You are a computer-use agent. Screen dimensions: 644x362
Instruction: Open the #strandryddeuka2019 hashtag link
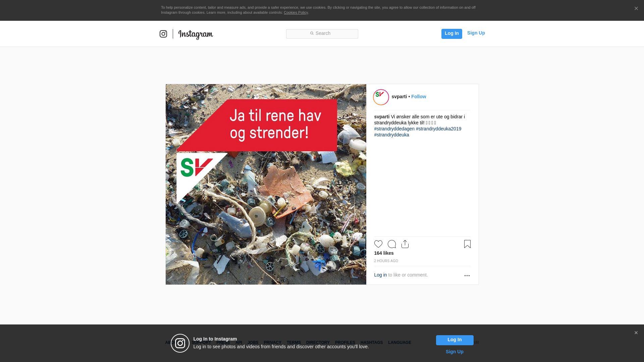click(438, 129)
